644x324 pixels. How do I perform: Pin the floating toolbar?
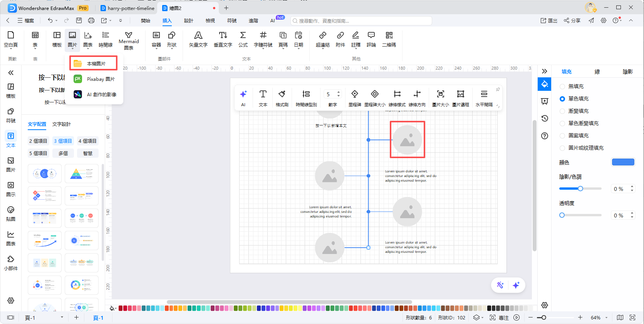click(498, 89)
